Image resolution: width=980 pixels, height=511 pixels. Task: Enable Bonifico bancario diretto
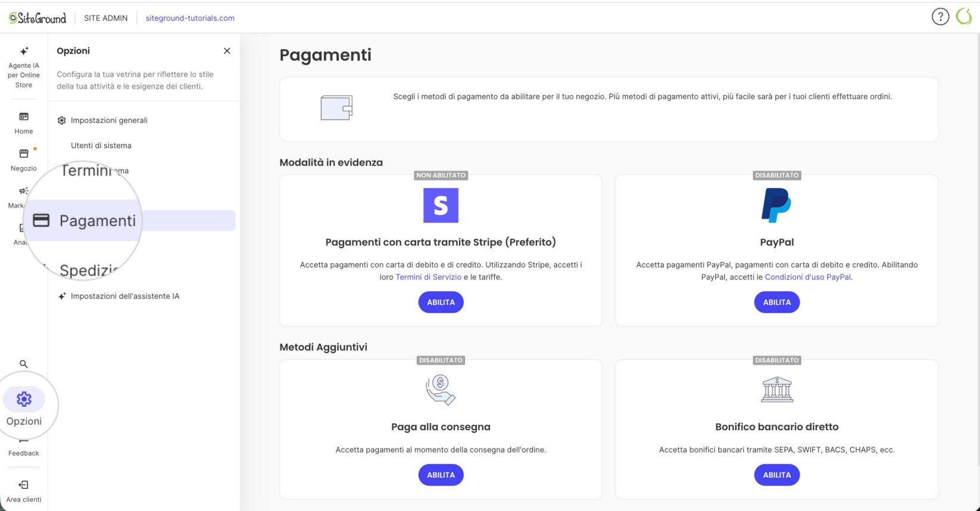(777, 475)
